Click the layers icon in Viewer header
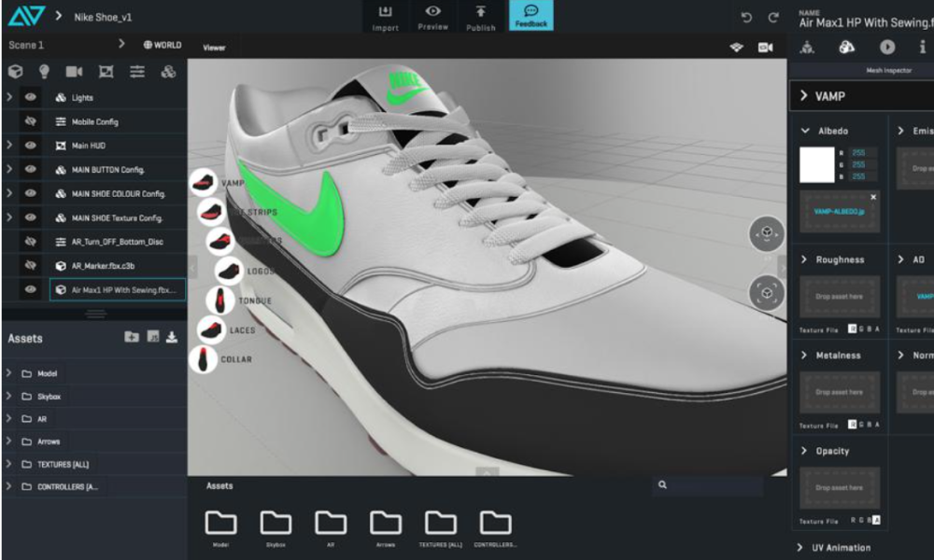 point(737,47)
